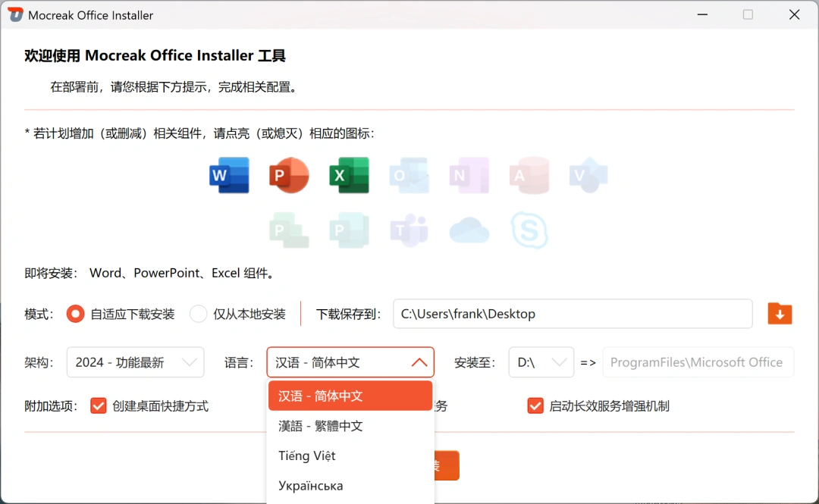
Task: Close the Mocreak Office Installer window
Action: (x=795, y=14)
